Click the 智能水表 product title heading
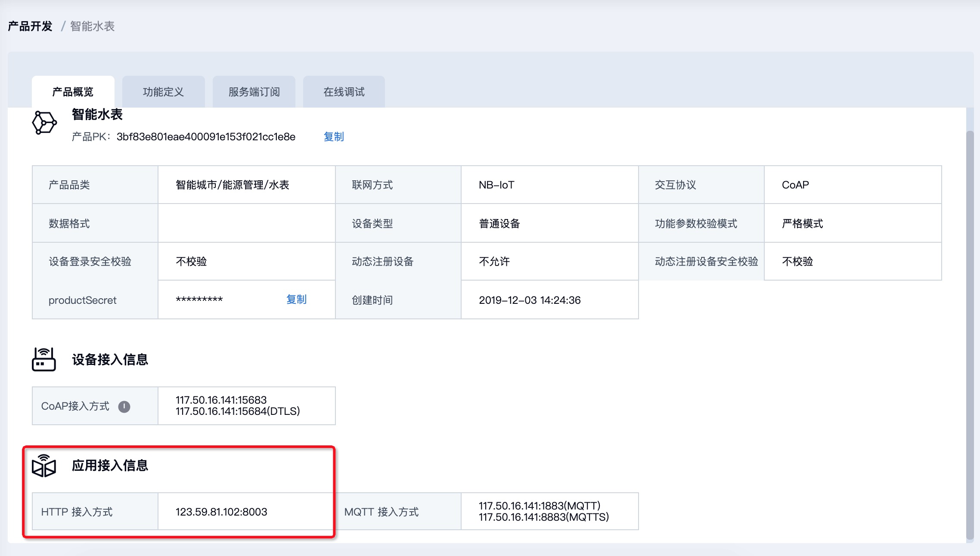 point(97,114)
